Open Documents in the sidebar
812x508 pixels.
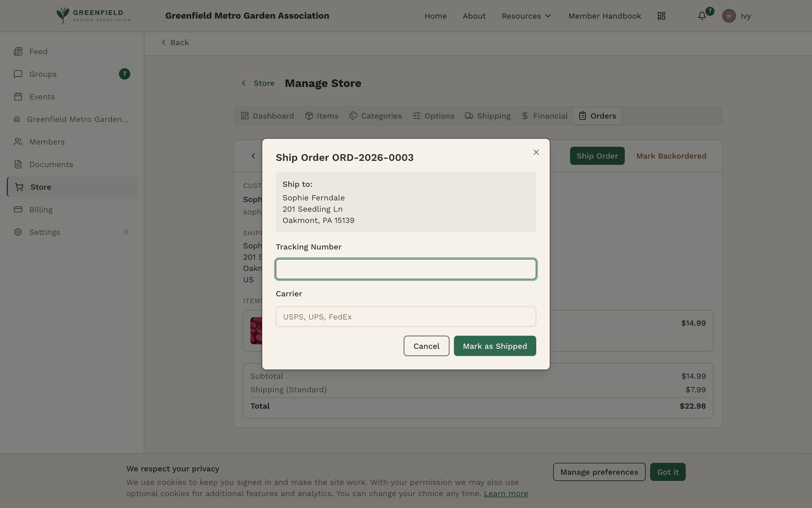[72, 164]
